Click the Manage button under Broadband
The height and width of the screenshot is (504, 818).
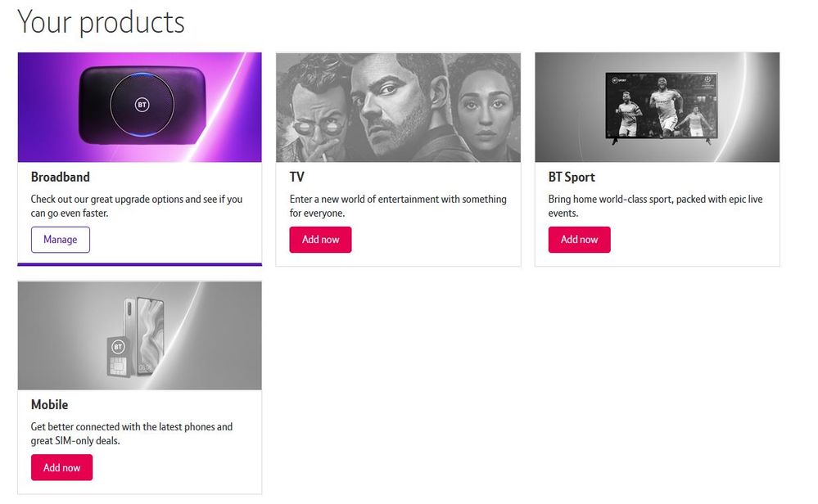(x=61, y=240)
